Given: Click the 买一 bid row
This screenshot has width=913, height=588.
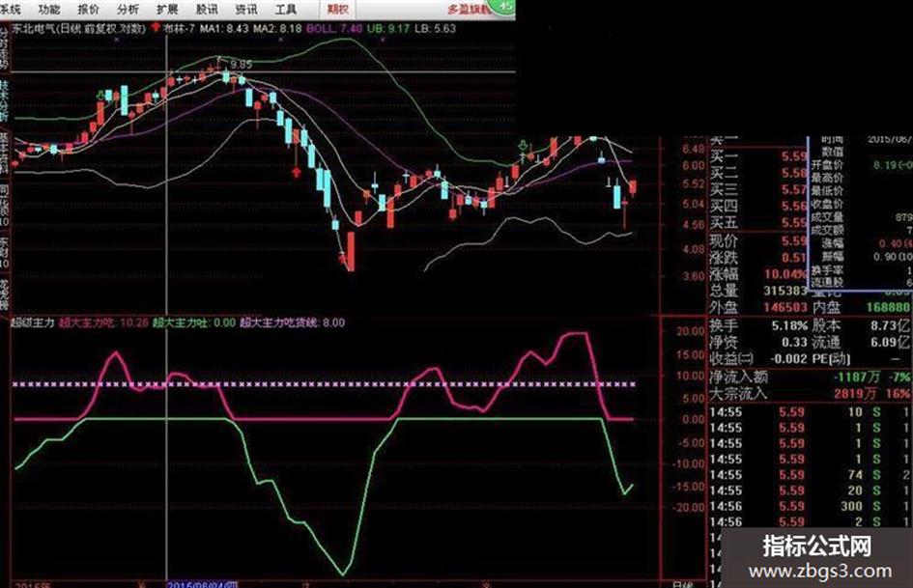Looking at the screenshot, I should click(758, 156).
